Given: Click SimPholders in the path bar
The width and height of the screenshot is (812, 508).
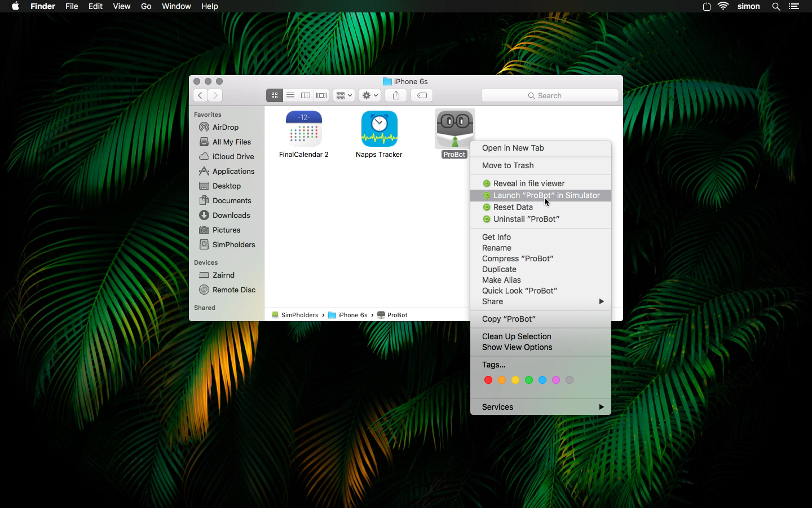Looking at the screenshot, I should coord(295,315).
